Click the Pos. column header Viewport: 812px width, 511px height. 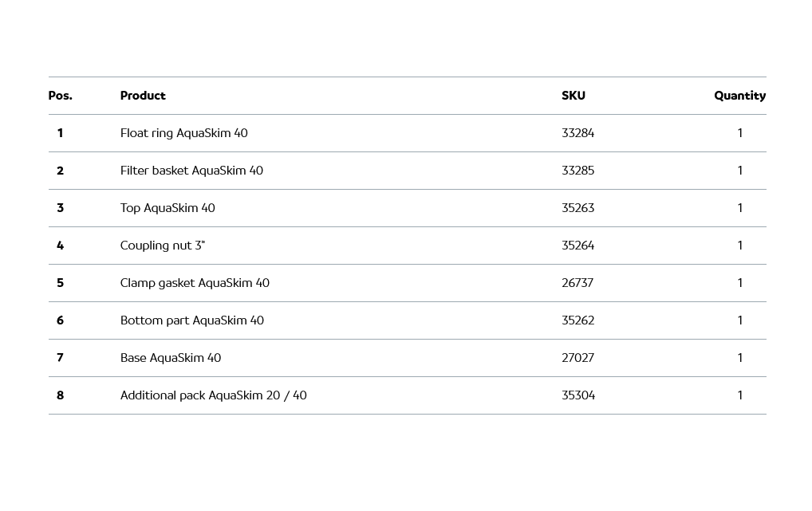click(x=60, y=96)
